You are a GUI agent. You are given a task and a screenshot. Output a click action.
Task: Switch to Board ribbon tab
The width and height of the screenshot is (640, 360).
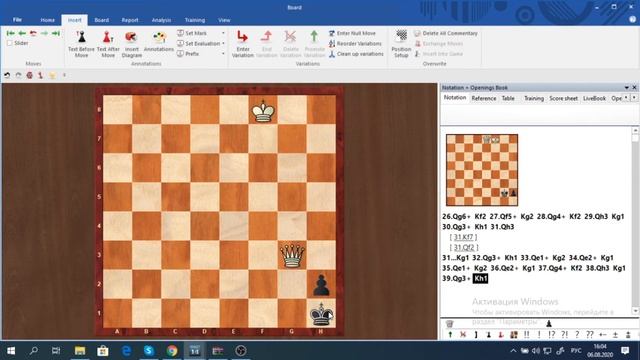pos(102,20)
